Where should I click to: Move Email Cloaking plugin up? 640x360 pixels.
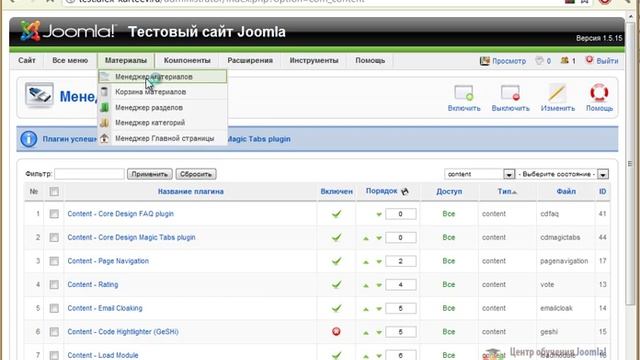[x=366, y=309]
